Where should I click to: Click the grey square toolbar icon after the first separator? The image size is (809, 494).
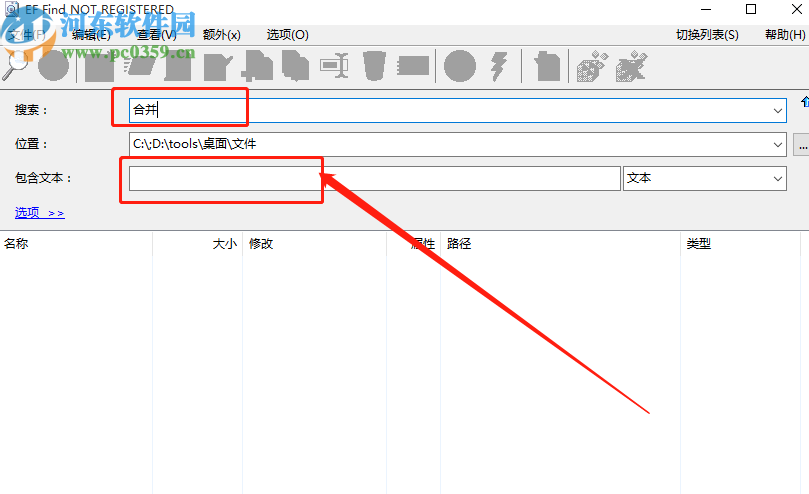[x=99, y=66]
